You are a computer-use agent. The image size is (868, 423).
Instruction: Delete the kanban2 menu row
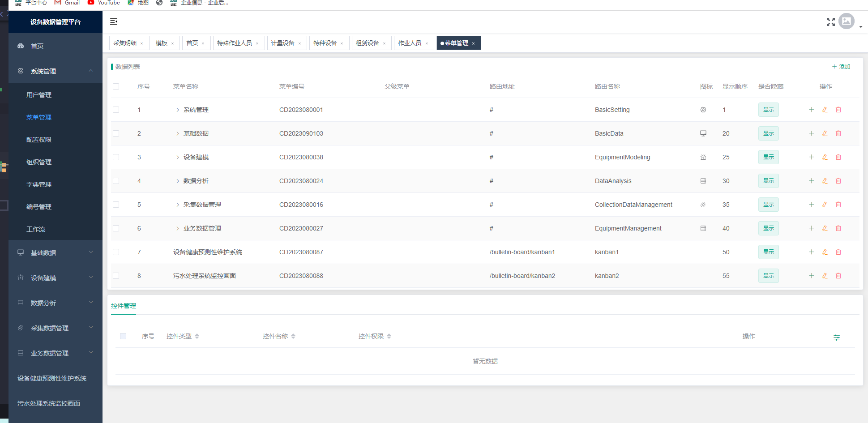838,276
